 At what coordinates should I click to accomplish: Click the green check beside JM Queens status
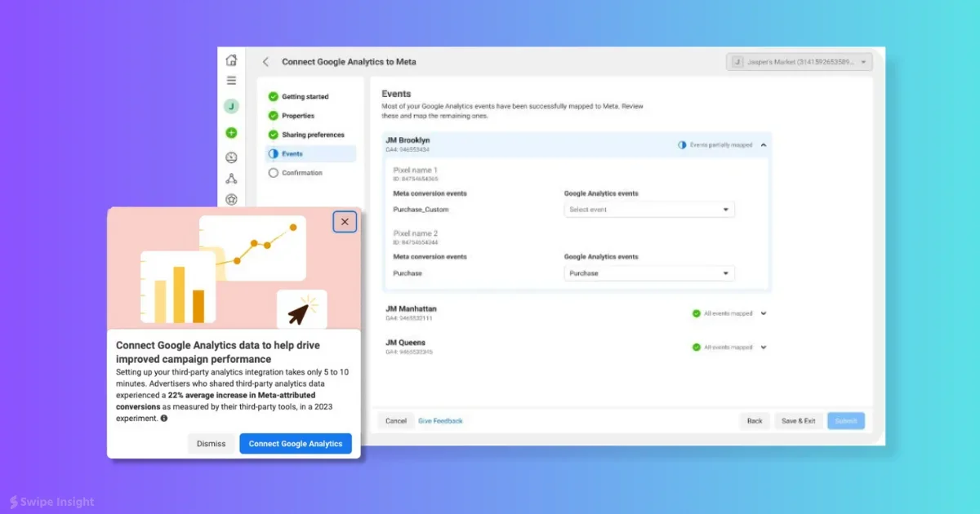(696, 347)
